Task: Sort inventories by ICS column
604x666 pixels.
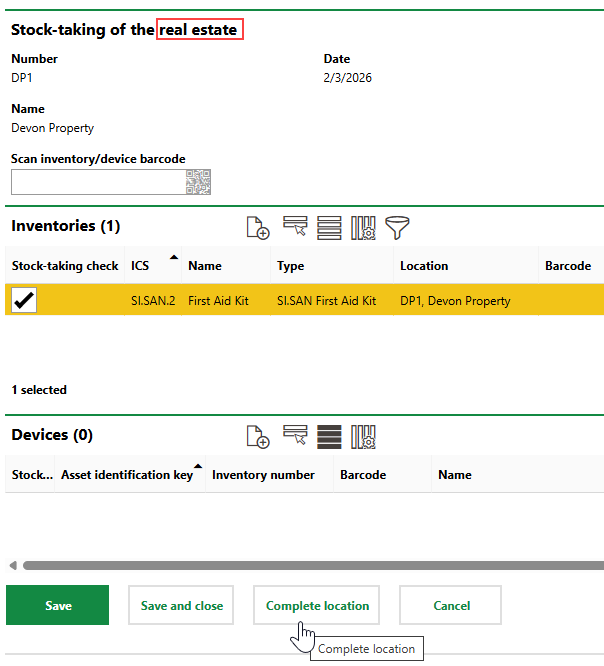Action: click(140, 266)
